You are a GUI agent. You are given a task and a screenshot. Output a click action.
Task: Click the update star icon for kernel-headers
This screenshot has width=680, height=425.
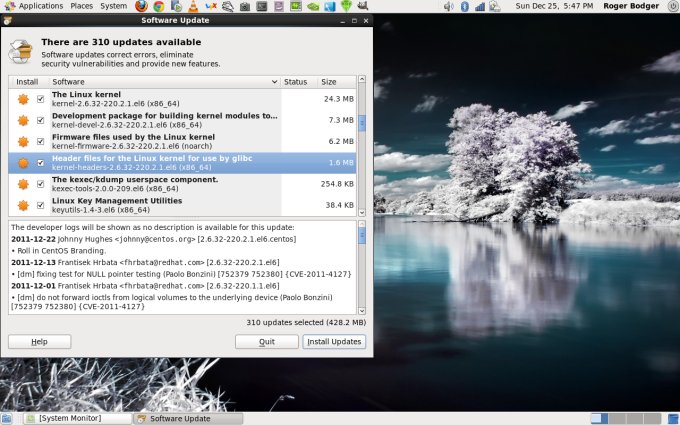(x=23, y=163)
